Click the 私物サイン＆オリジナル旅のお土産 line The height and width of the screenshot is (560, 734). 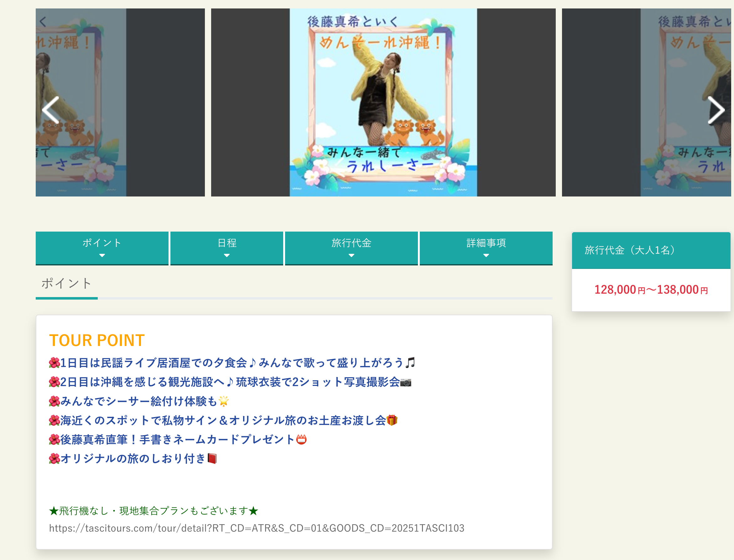223,421
